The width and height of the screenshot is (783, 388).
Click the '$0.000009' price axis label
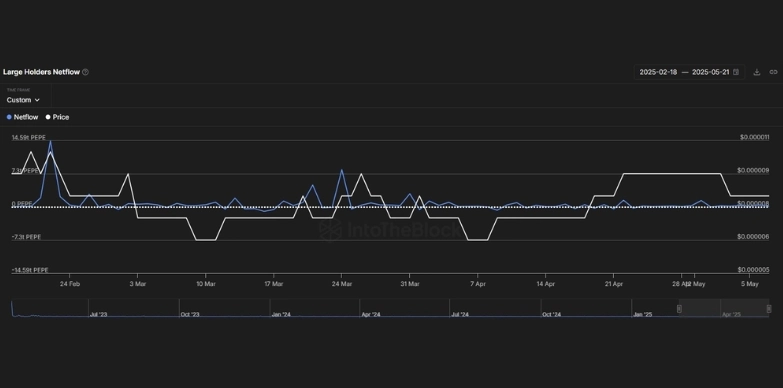click(x=753, y=170)
